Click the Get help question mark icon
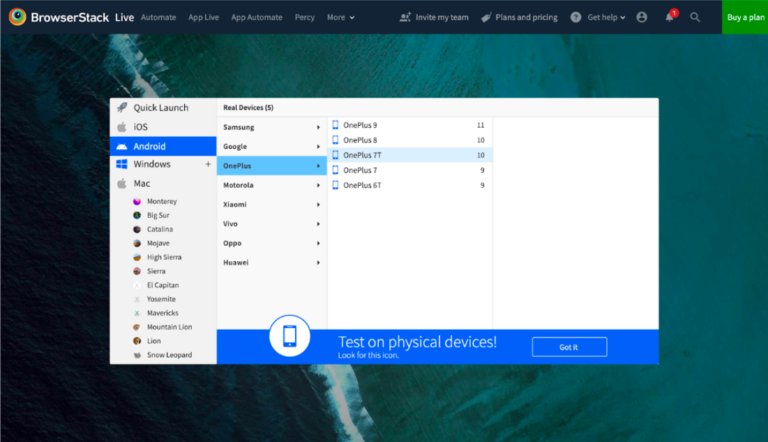Viewport: 768px width, 442px height. click(576, 17)
